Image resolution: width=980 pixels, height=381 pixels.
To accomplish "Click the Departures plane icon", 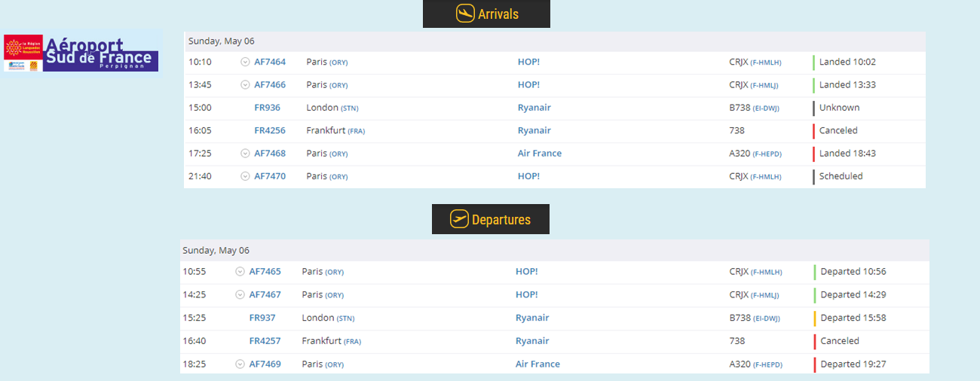I will [459, 219].
